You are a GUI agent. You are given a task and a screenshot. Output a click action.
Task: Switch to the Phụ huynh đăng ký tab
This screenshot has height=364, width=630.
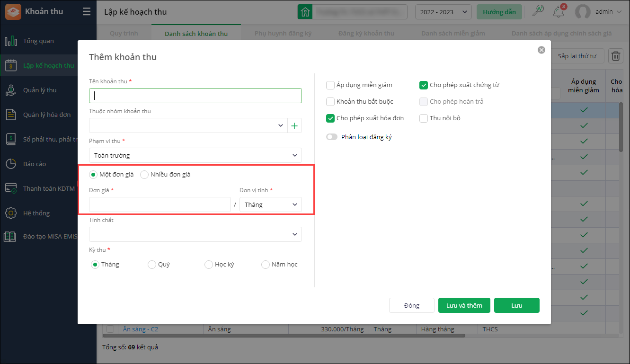coord(283,34)
